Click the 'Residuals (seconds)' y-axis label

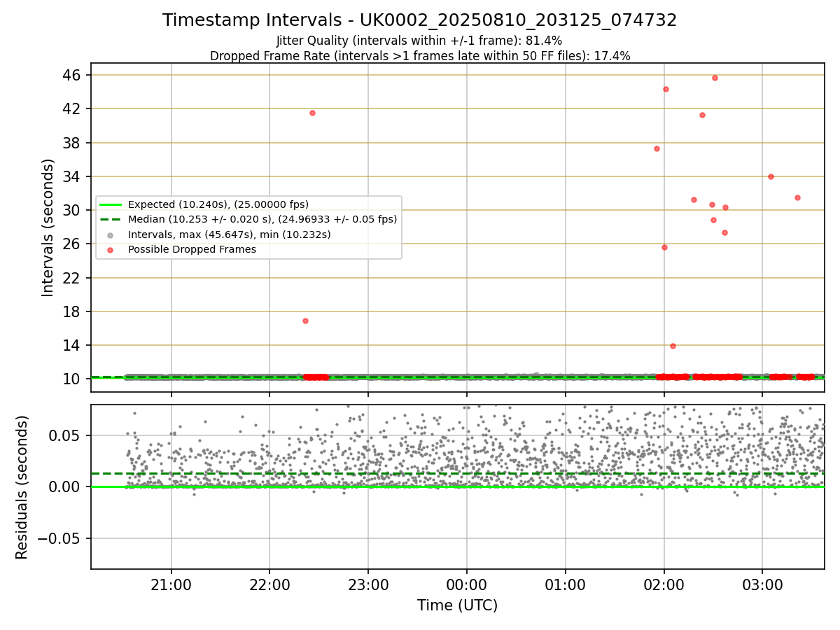point(22,487)
